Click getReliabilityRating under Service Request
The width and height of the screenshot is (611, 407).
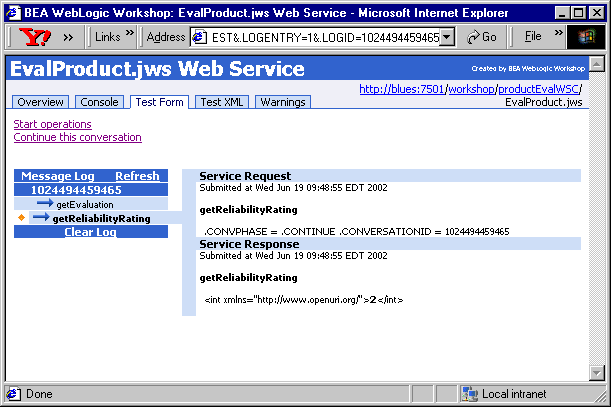(x=248, y=210)
